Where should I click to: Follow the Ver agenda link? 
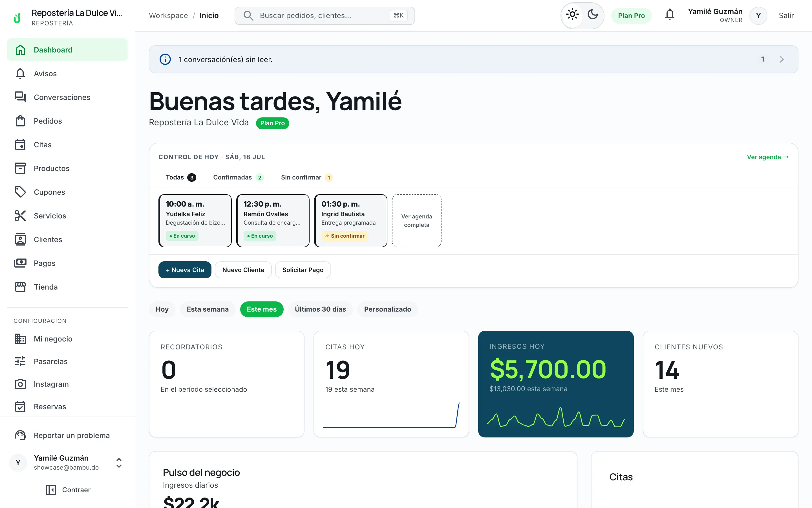click(x=768, y=157)
